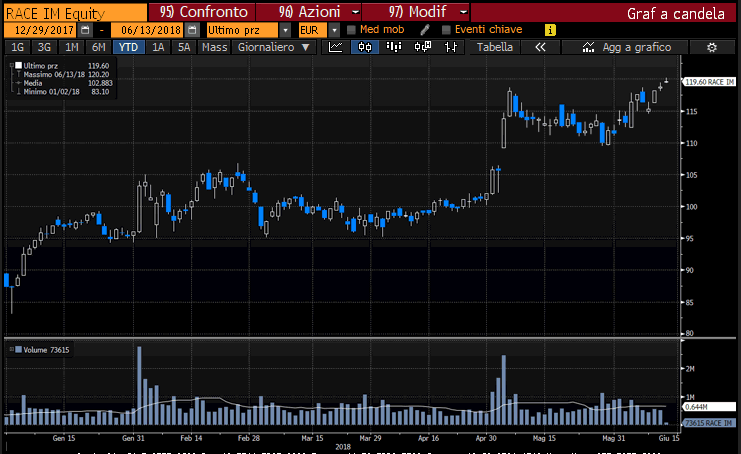The height and width of the screenshot is (454, 741).
Task: Select the 1M time range
Action: coord(71,47)
